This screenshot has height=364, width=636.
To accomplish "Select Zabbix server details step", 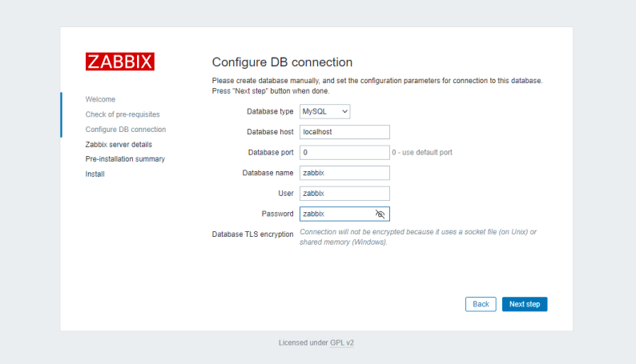I will point(119,144).
